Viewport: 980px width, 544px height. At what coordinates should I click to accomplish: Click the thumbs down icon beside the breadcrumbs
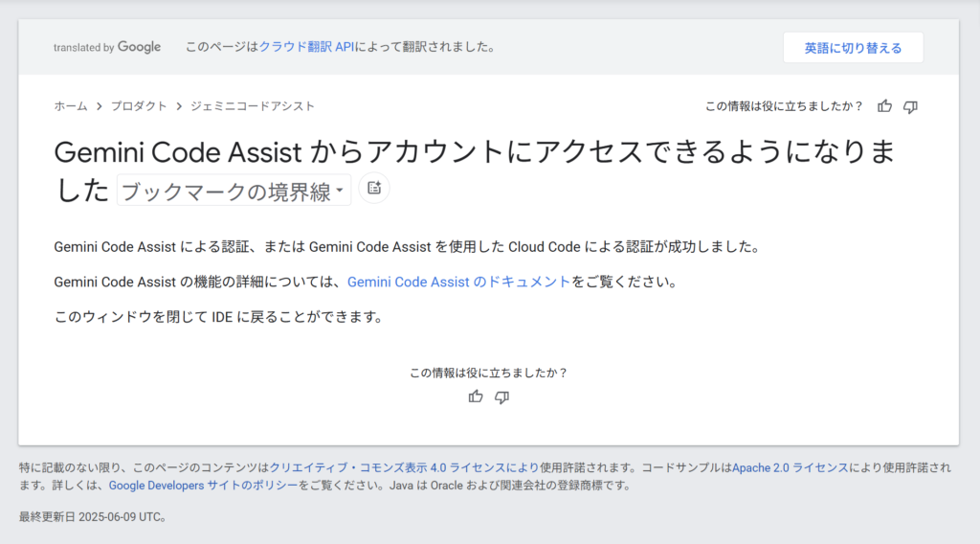910,106
